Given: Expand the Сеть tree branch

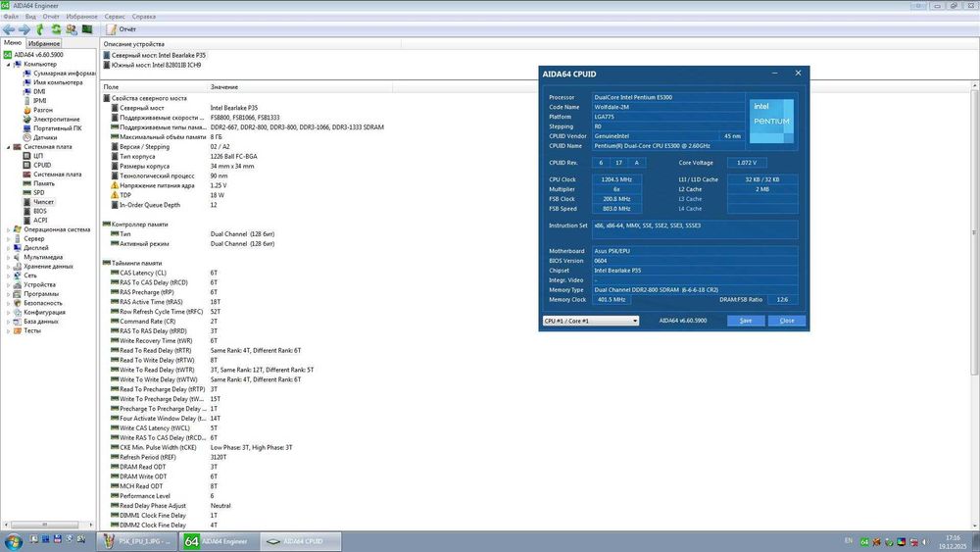Looking at the screenshot, I should tap(9, 276).
